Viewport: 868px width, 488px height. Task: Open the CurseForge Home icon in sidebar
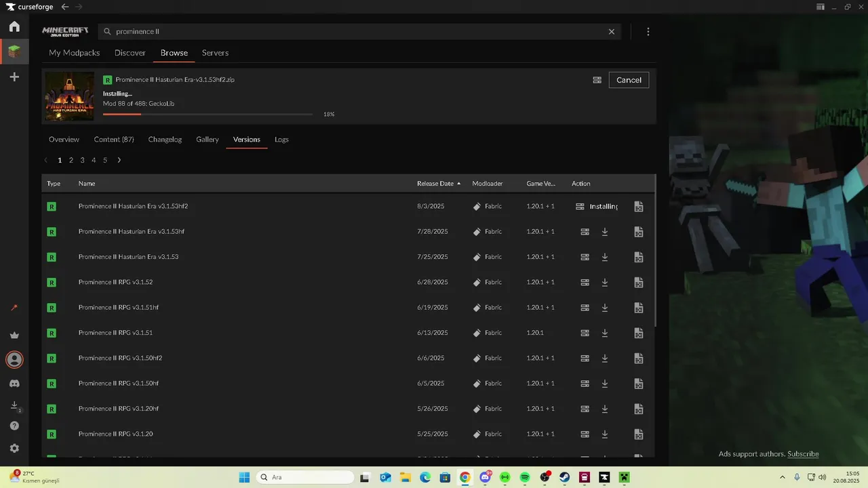point(14,26)
